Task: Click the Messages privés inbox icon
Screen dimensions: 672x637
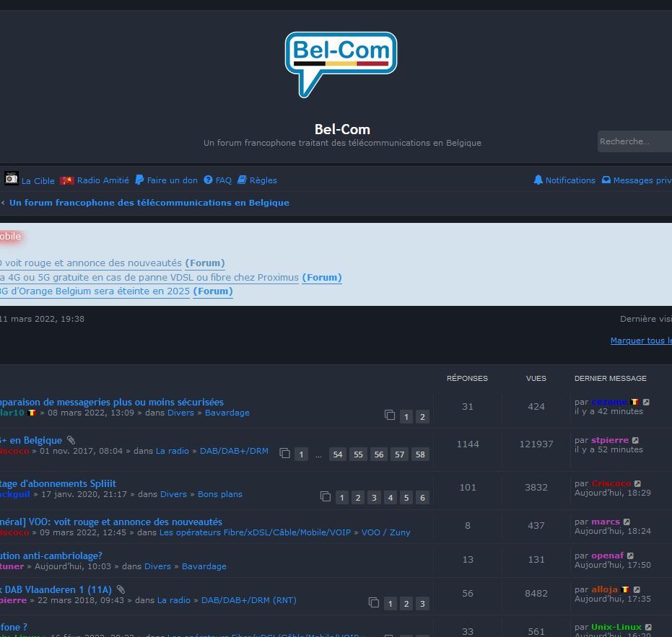Action: coord(606,180)
